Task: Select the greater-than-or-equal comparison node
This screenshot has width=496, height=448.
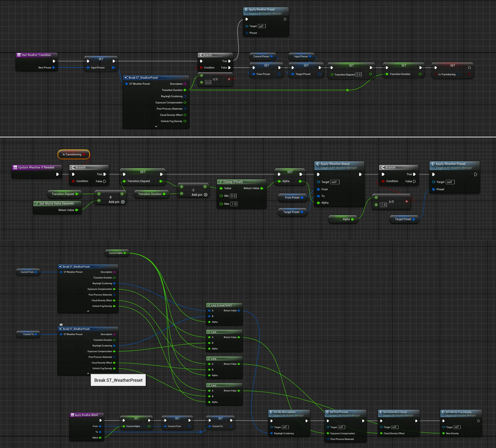Action: (391, 202)
